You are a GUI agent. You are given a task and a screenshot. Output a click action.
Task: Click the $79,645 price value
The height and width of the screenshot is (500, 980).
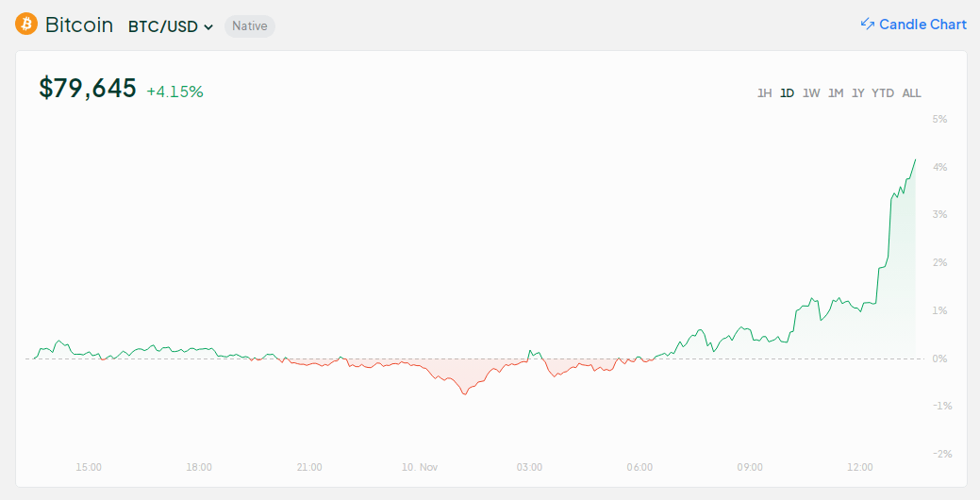point(88,89)
